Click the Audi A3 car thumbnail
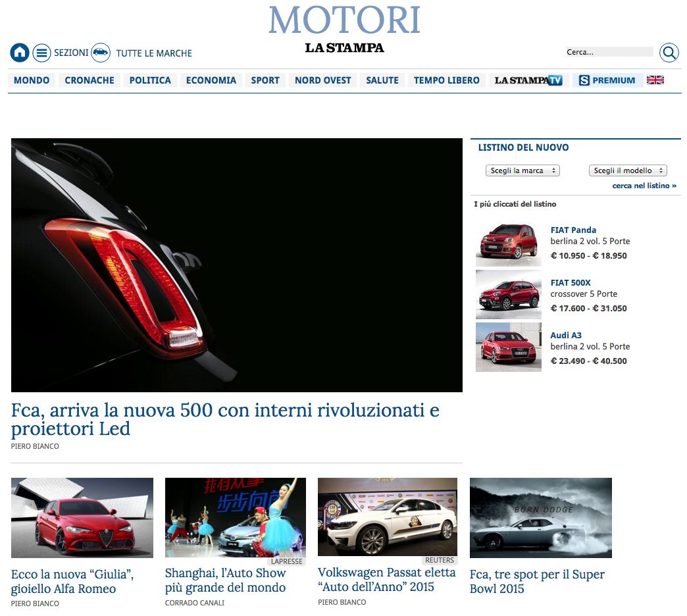687x616 pixels. pos(509,347)
